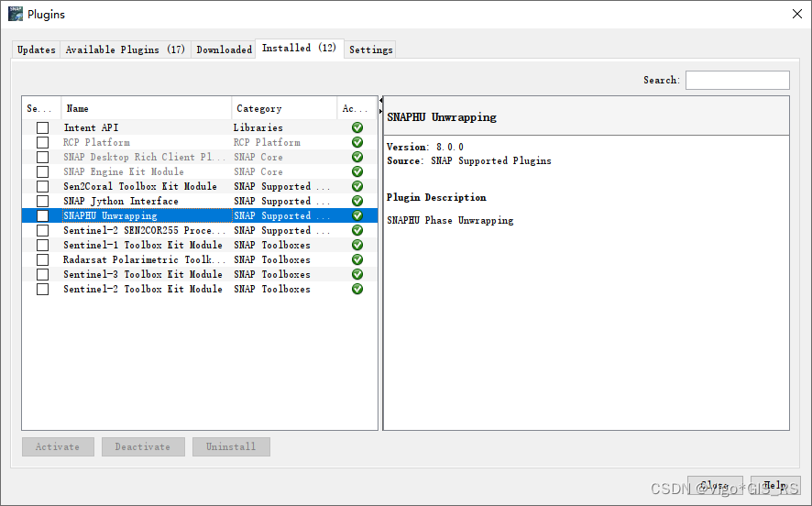Tick the Sentinel-2 Toolbox Kit Module checkbox
The width and height of the screenshot is (812, 506).
coord(42,289)
